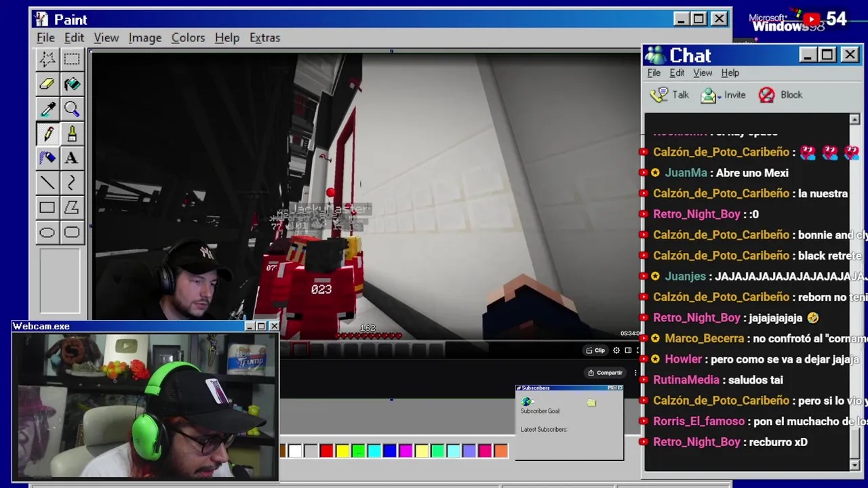Open Paint's View menu
The height and width of the screenshot is (488, 868).
[x=106, y=38]
